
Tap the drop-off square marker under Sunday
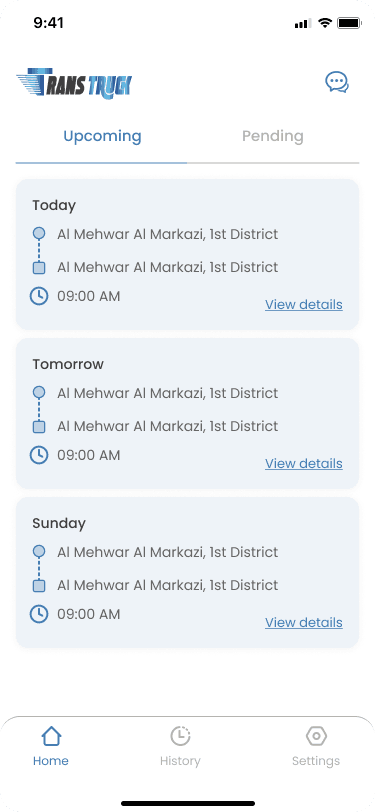(39, 586)
